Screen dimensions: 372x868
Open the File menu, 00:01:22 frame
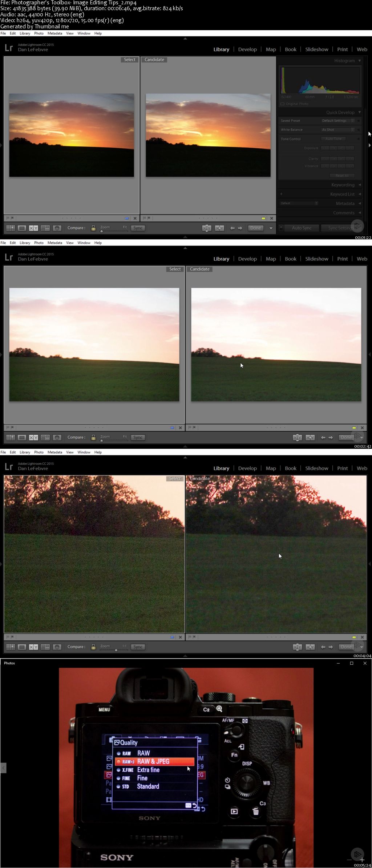3,33
